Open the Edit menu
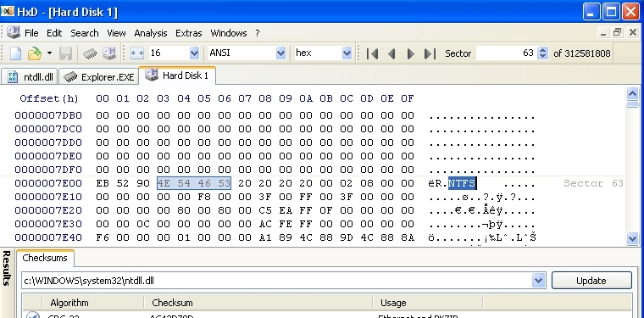Viewport: 644px width, 318px height. (x=54, y=33)
